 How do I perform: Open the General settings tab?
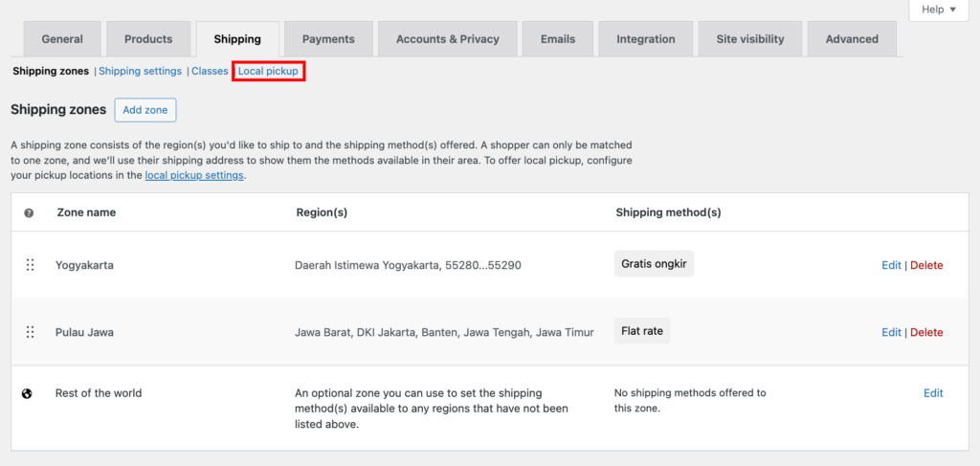pyautogui.click(x=62, y=39)
